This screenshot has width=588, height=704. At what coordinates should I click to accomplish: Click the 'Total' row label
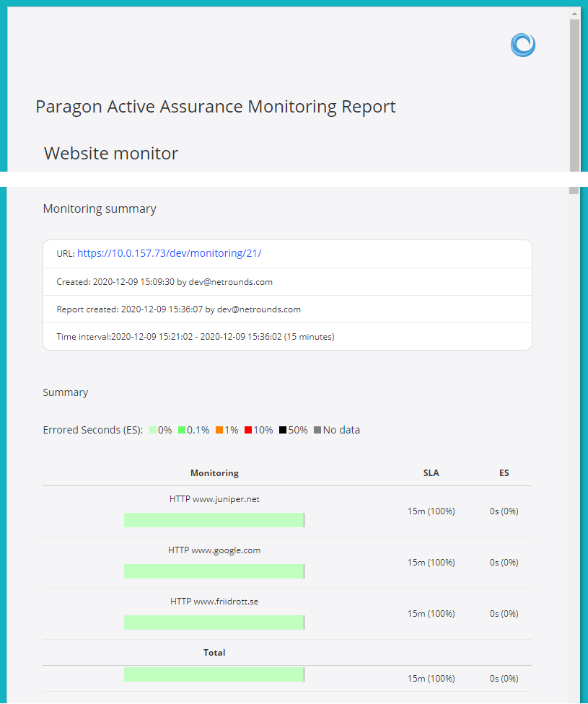[x=214, y=653]
